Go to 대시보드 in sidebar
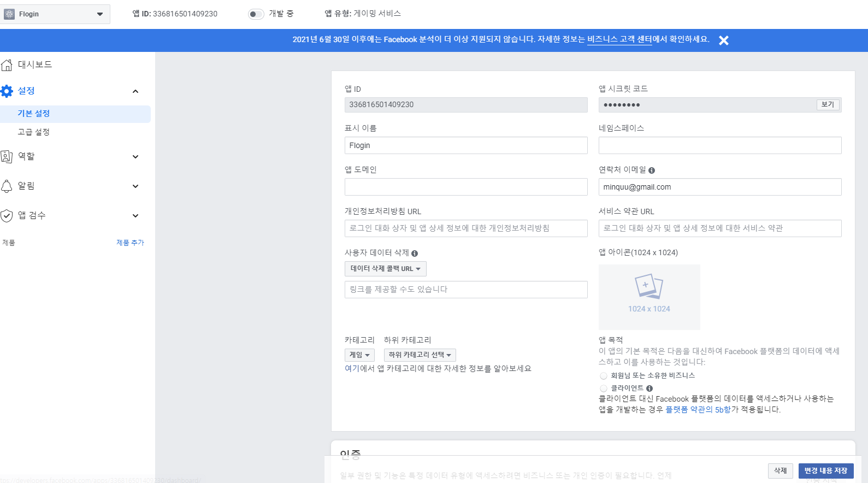 (x=35, y=64)
